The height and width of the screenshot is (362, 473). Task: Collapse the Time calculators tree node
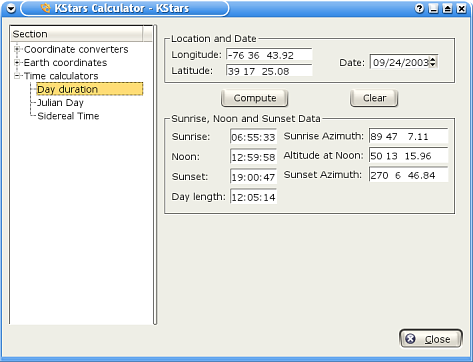(17, 76)
